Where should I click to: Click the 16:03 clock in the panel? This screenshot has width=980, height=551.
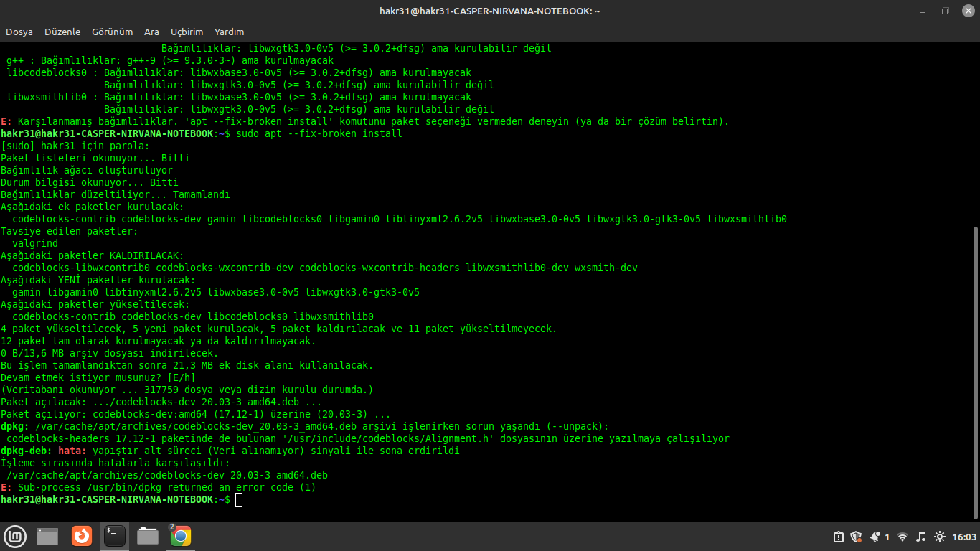click(x=964, y=537)
